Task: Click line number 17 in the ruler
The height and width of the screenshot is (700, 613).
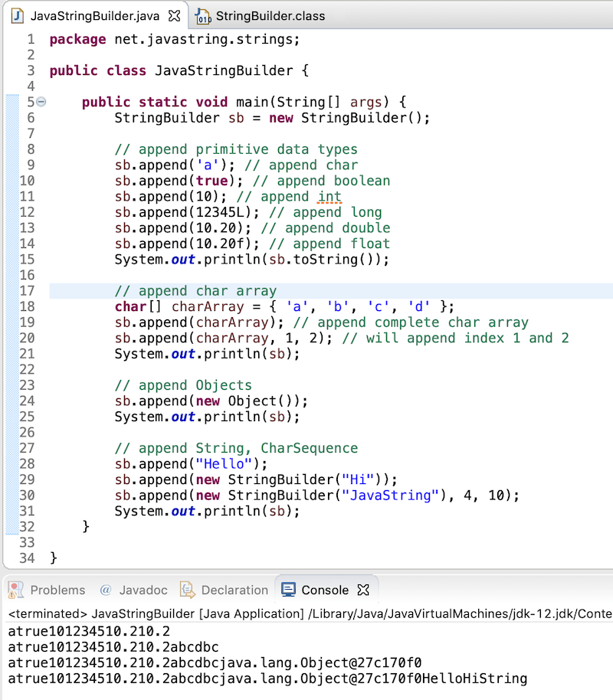Action: click(27, 290)
